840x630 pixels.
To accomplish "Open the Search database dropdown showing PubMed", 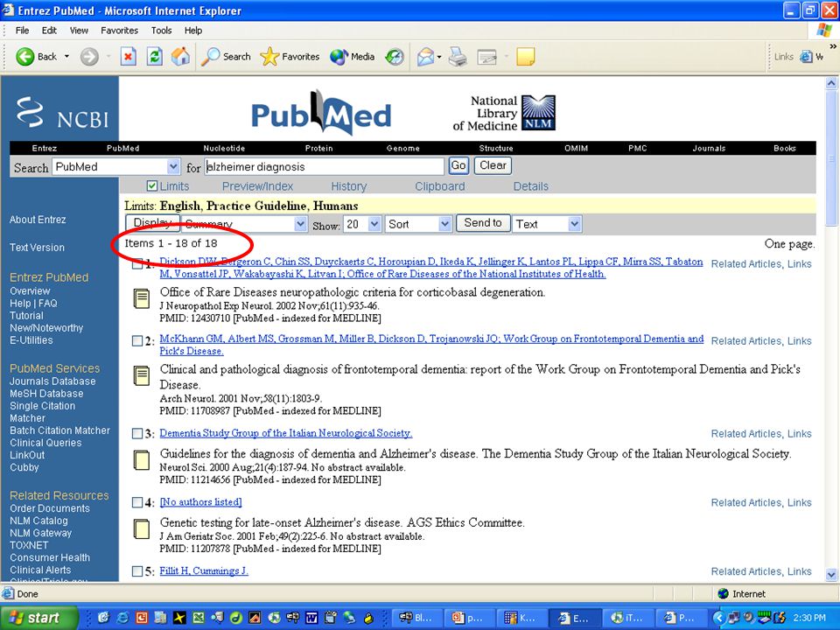I will point(116,166).
